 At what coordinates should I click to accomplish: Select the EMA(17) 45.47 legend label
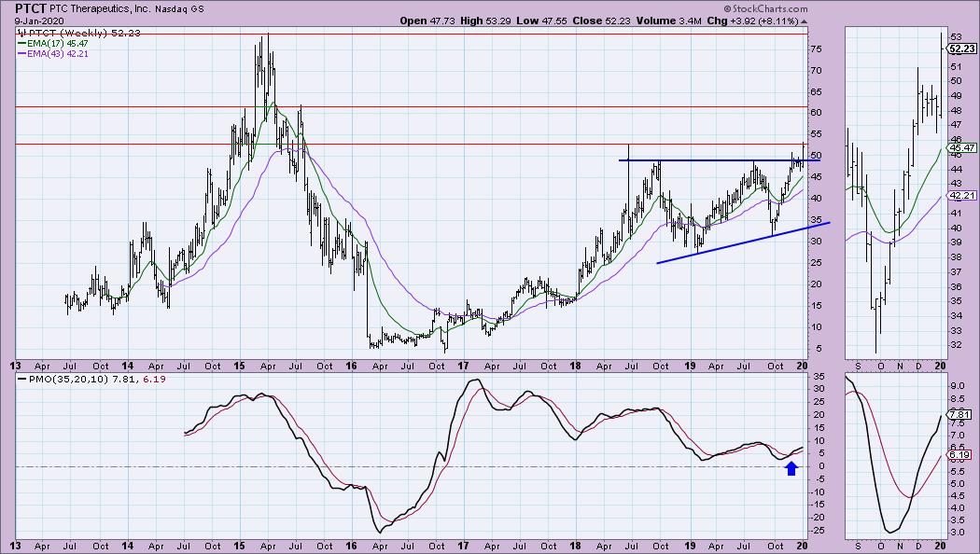point(58,44)
